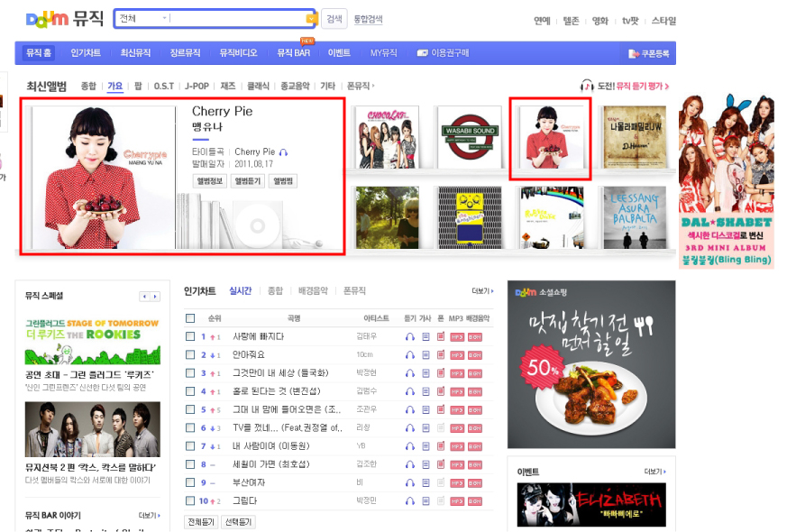Listen to 사랑에 빠지다 via headphone icon
787x532 pixels.
(410, 336)
